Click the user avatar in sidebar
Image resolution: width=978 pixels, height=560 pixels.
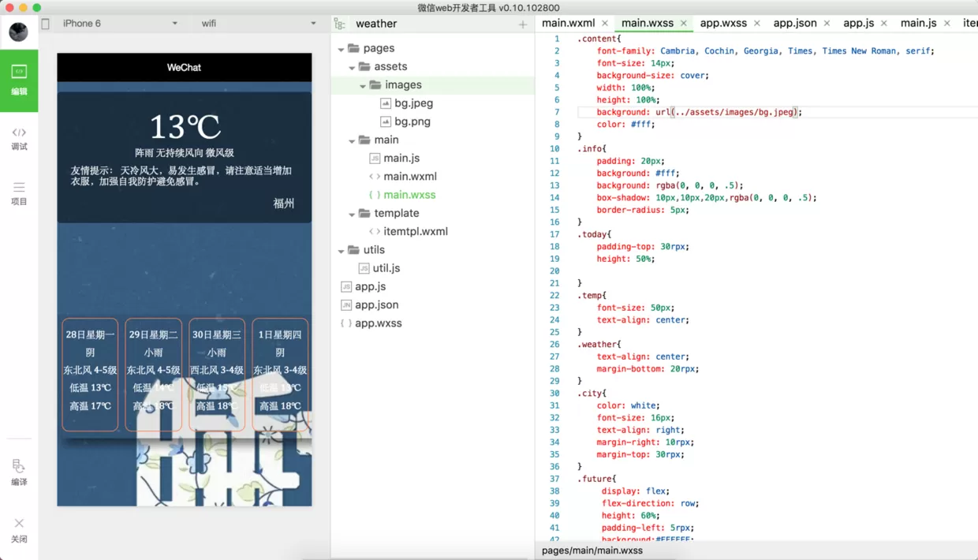tap(18, 32)
